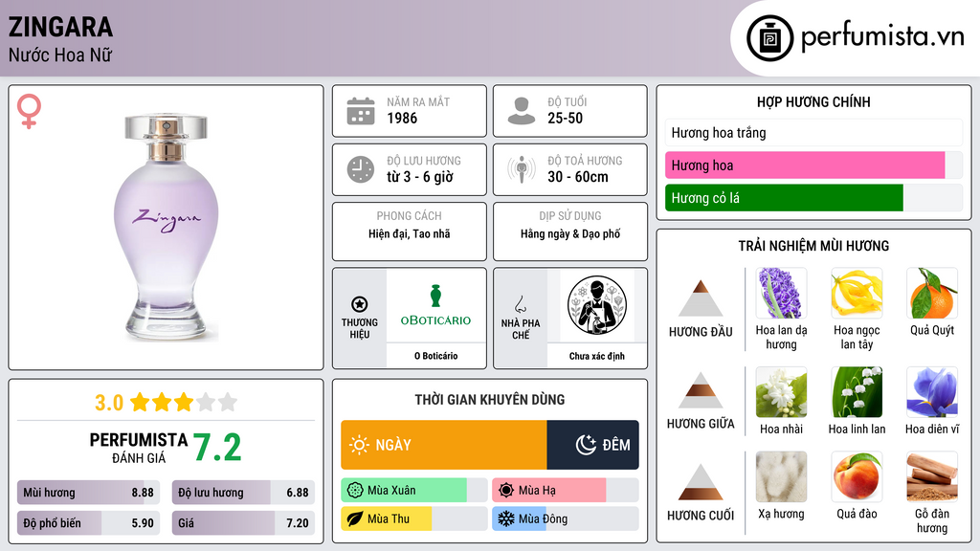Click the Hương cuối pyramid icon
The image size is (980, 551).
click(x=701, y=482)
